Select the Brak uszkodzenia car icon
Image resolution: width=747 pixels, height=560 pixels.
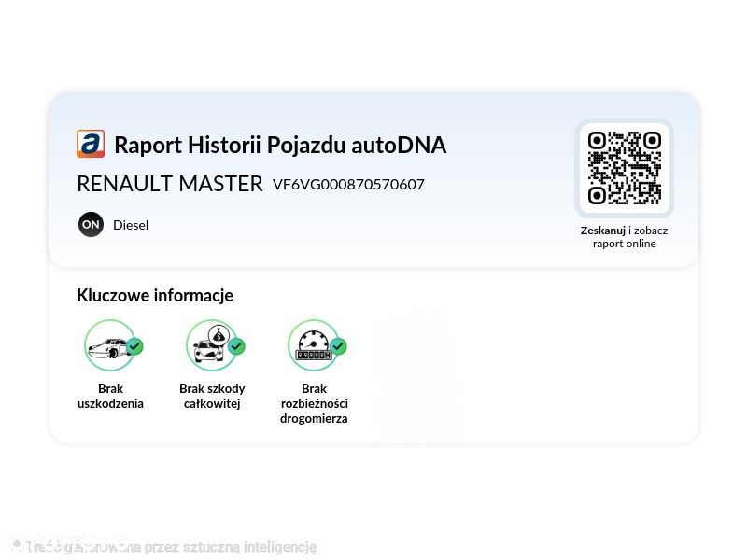click(113, 345)
